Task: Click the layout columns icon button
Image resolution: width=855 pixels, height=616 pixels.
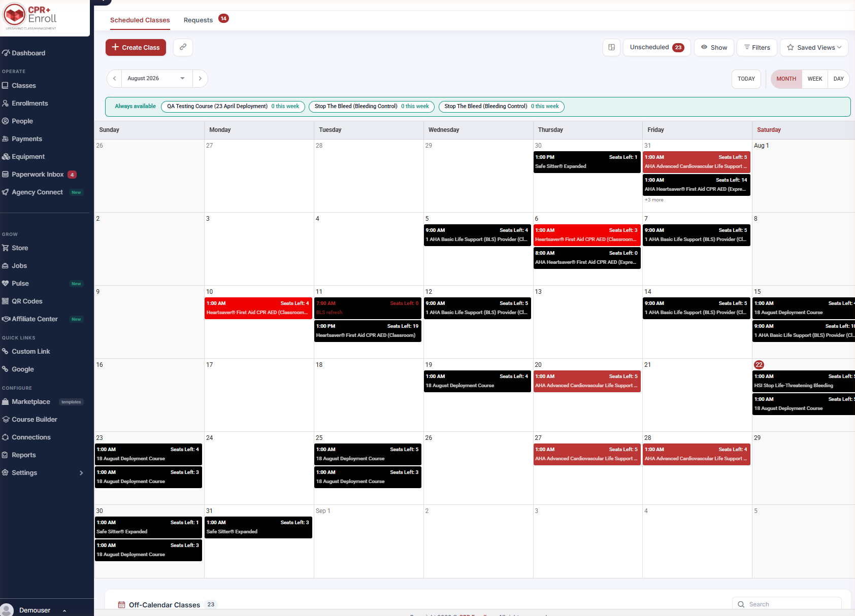Action: tap(611, 47)
